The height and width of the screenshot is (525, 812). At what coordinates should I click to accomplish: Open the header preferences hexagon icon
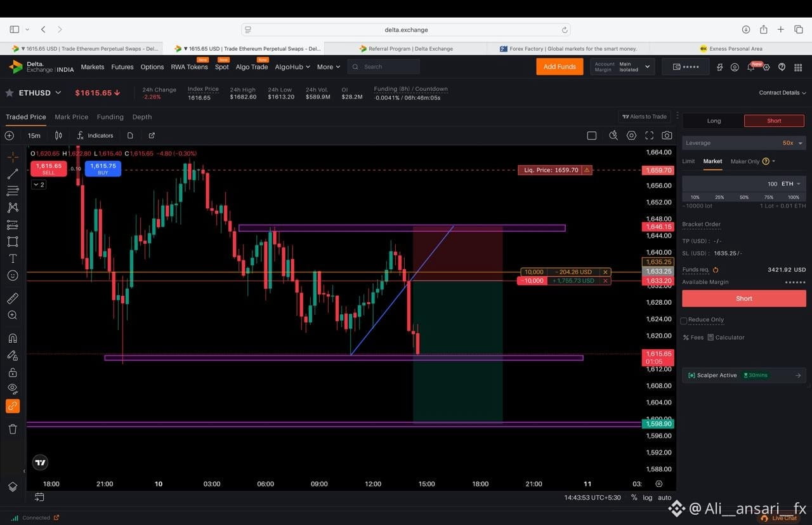click(766, 67)
